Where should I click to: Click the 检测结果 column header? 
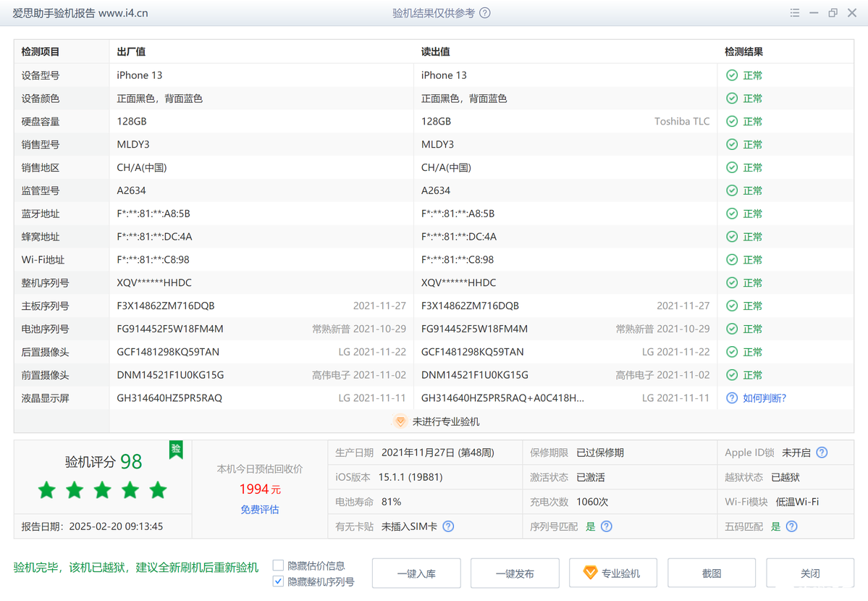[x=744, y=51]
